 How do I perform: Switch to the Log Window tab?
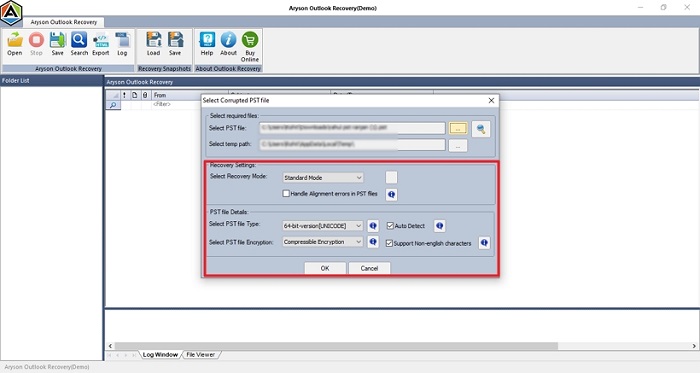160,355
